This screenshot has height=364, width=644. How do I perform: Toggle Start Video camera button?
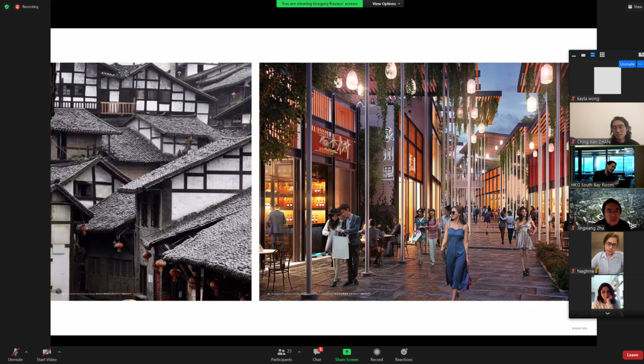[47, 353]
